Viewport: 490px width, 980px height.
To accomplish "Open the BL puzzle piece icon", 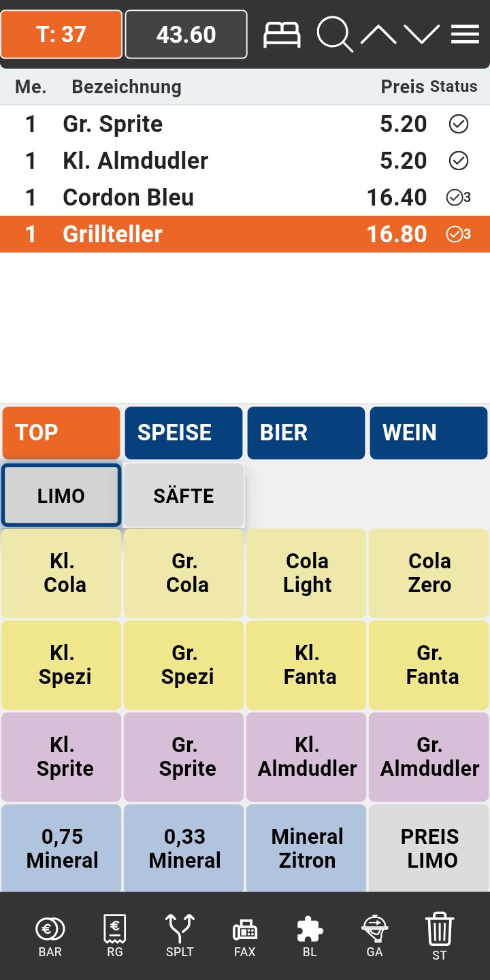I will (x=310, y=935).
